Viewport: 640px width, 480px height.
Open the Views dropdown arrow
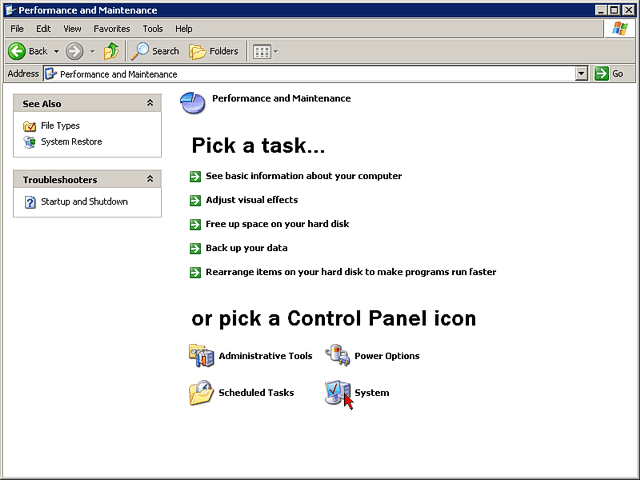276,51
